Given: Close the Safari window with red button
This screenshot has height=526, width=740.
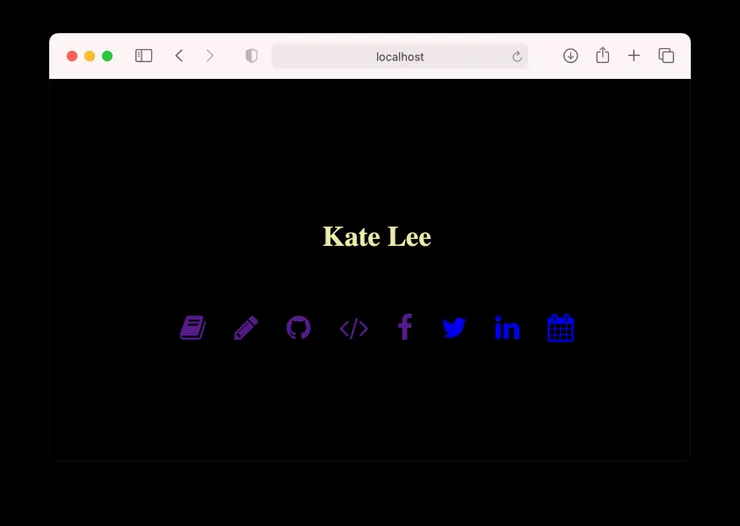Looking at the screenshot, I should point(72,56).
